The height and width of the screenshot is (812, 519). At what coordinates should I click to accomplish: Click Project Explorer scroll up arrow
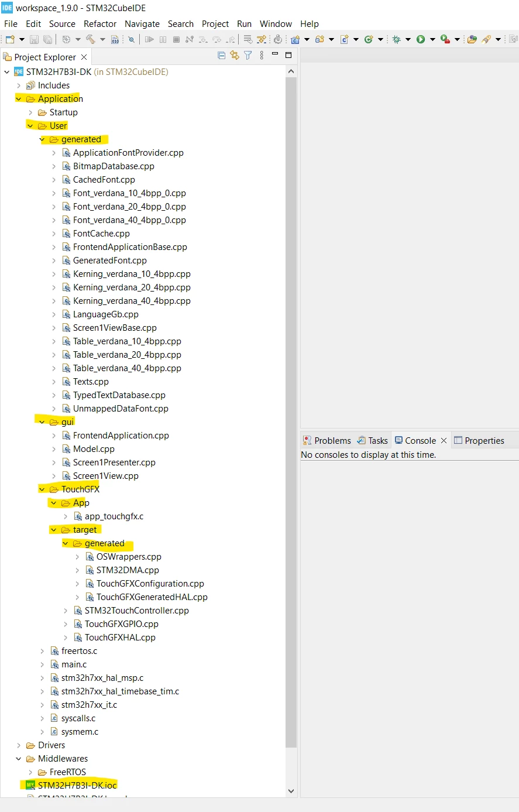click(291, 71)
